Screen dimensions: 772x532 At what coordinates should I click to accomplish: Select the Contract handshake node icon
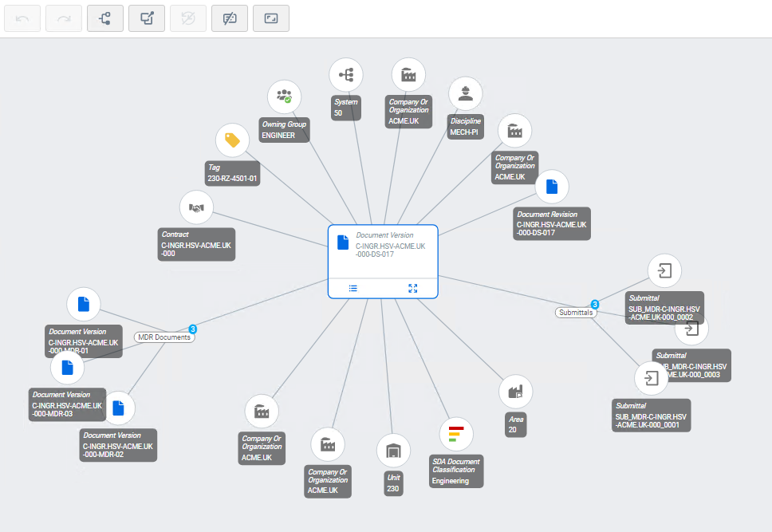click(196, 207)
